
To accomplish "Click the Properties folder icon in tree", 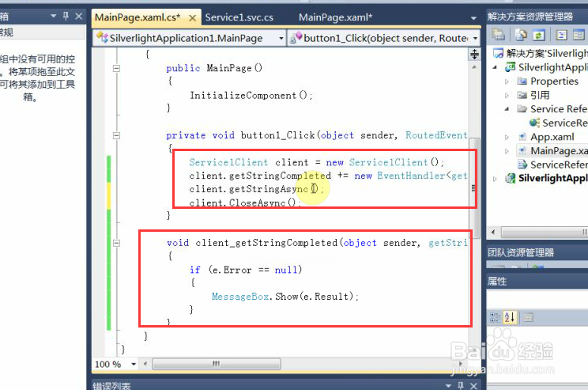I will coord(522,81).
